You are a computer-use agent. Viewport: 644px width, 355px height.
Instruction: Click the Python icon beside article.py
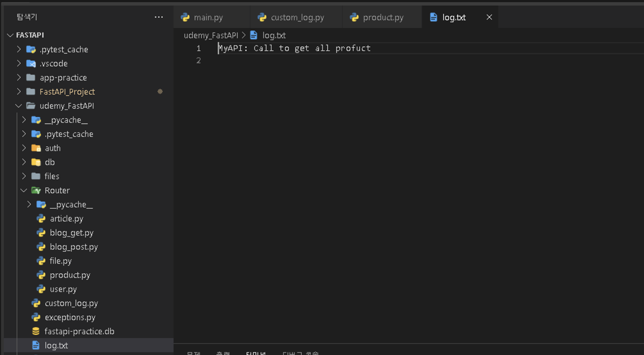pos(41,219)
